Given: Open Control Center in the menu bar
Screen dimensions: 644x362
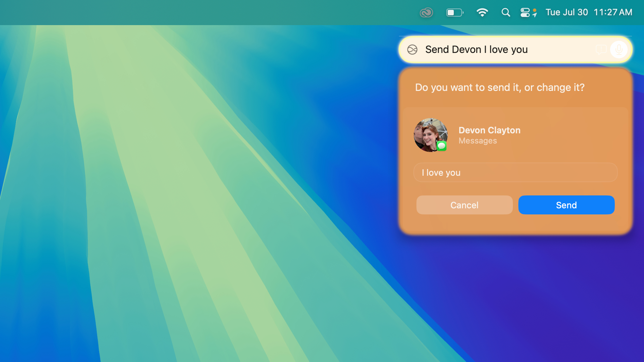Looking at the screenshot, I should pyautogui.click(x=525, y=13).
